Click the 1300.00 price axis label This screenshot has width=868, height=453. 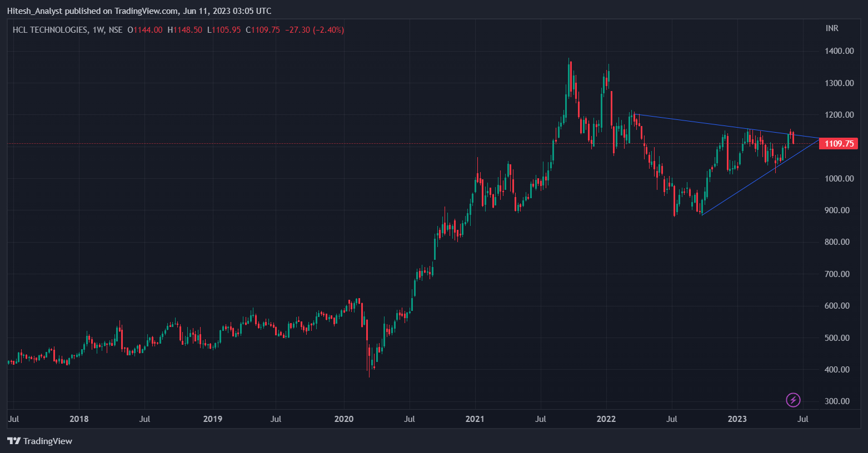coord(839,83)
